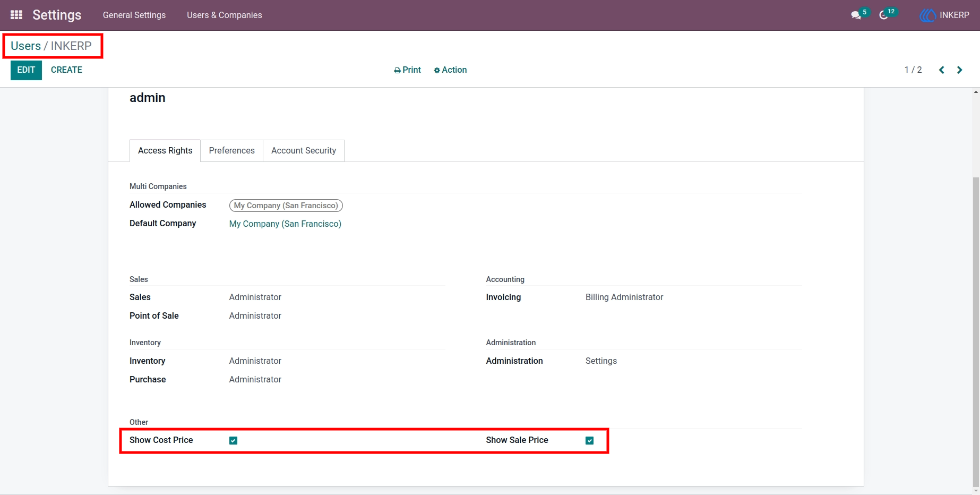This screenshot has height=495, width=980.
Task: Switch to the Preferences tab
Action: point(231,151)
